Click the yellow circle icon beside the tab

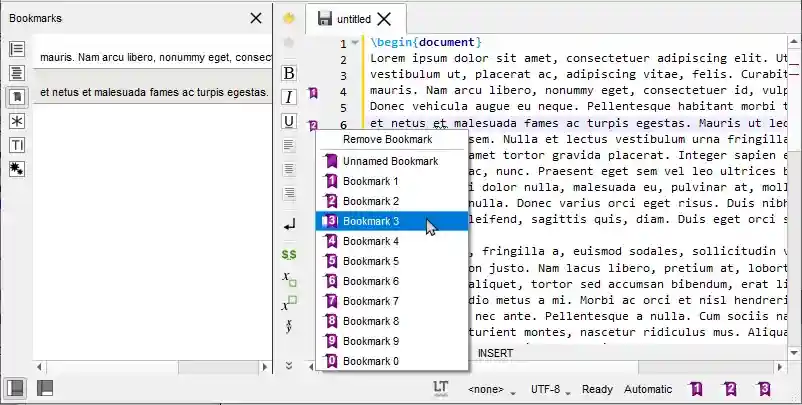289,18
